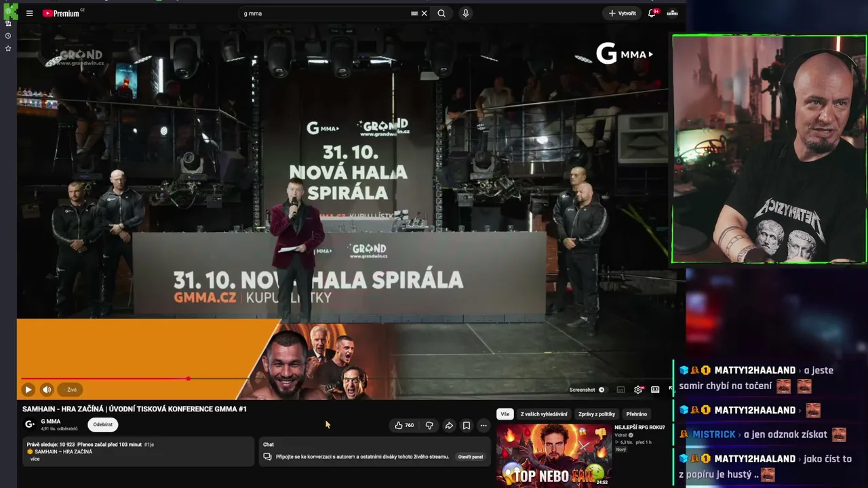
Task: Toggle subtitles captions button
Action: click(x=620, y=390)
